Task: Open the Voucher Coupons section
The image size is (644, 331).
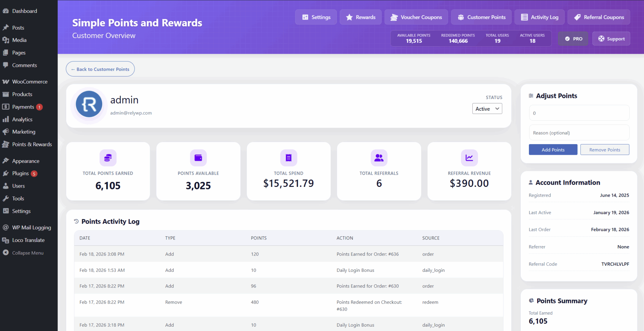Action: pos(416,17)
